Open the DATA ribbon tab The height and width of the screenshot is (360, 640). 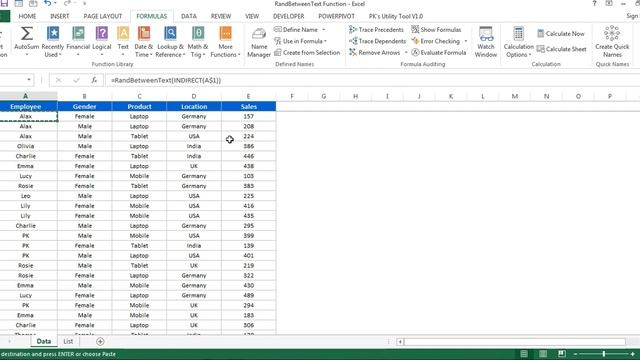(189, 16)
